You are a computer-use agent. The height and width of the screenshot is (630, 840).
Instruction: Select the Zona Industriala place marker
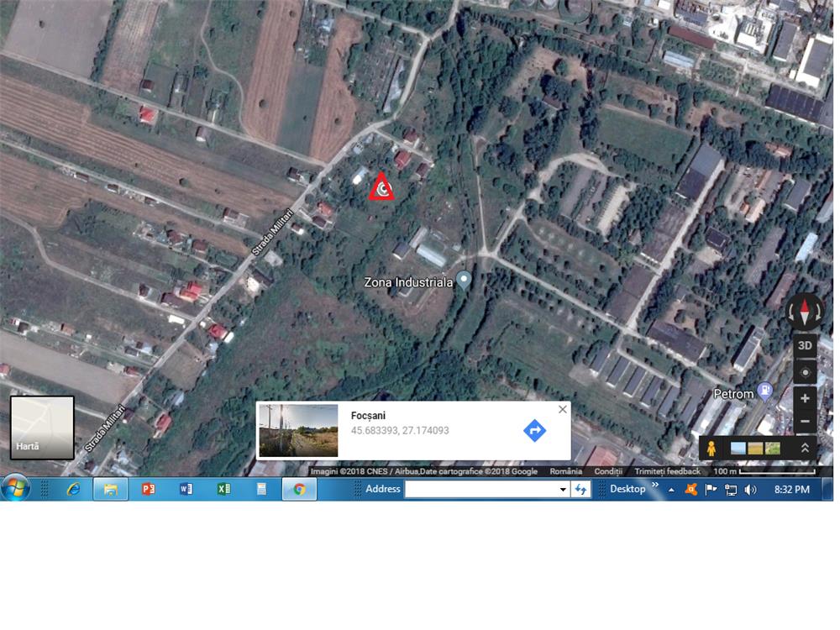point(463,279)
